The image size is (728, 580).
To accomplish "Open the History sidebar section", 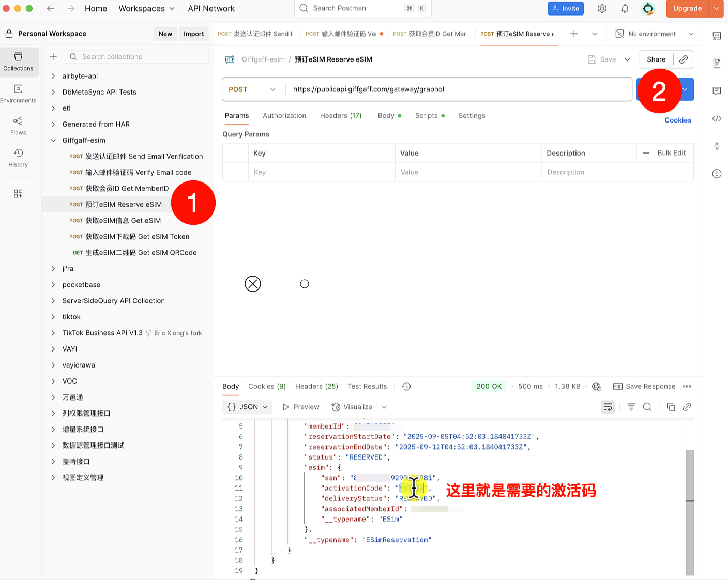I will click(x=18, y=158).
